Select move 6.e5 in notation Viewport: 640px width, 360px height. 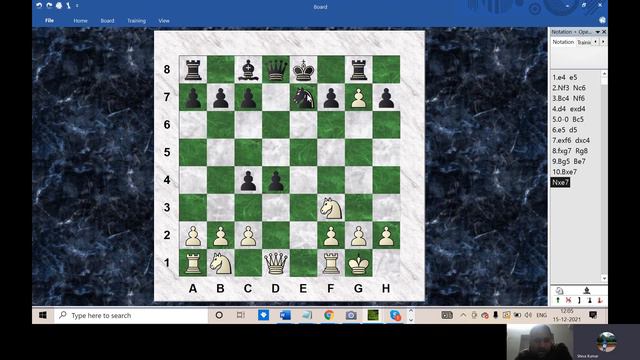(559, 130)
